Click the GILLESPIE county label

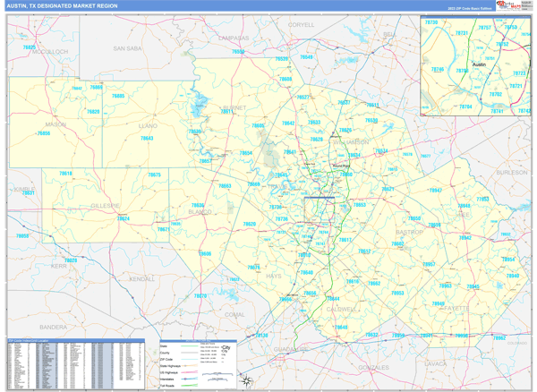[105, 206]
